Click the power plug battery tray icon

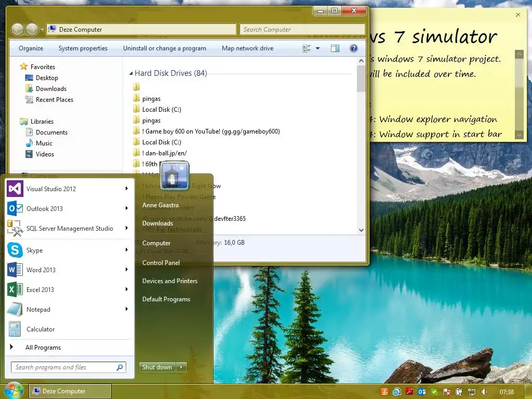(x=459, y=392)
